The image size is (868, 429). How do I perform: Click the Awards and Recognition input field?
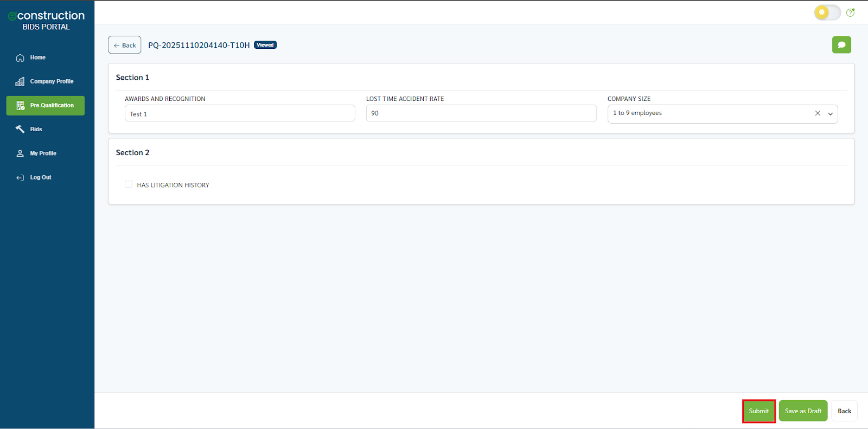240,114
